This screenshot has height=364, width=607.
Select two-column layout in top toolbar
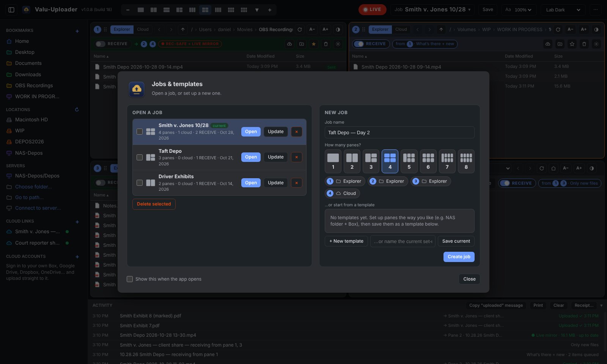point(154,10)
